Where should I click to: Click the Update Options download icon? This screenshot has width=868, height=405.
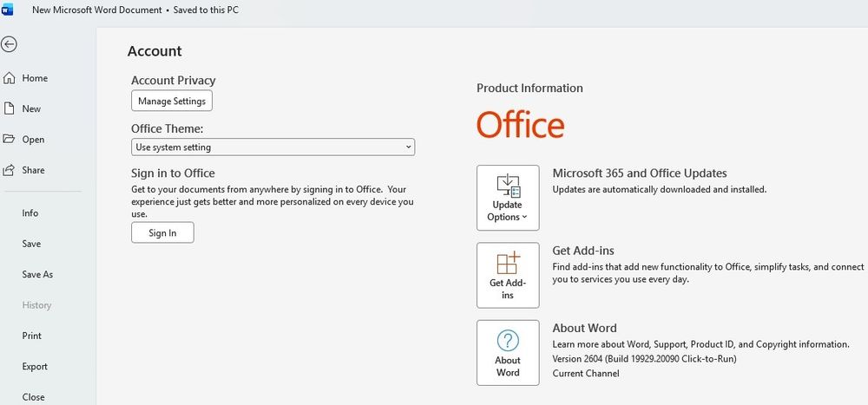[508, 186]
